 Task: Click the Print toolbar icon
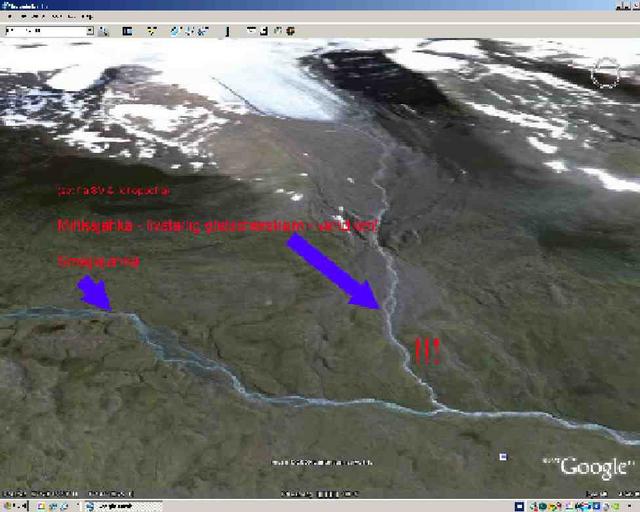click(265, 31)
